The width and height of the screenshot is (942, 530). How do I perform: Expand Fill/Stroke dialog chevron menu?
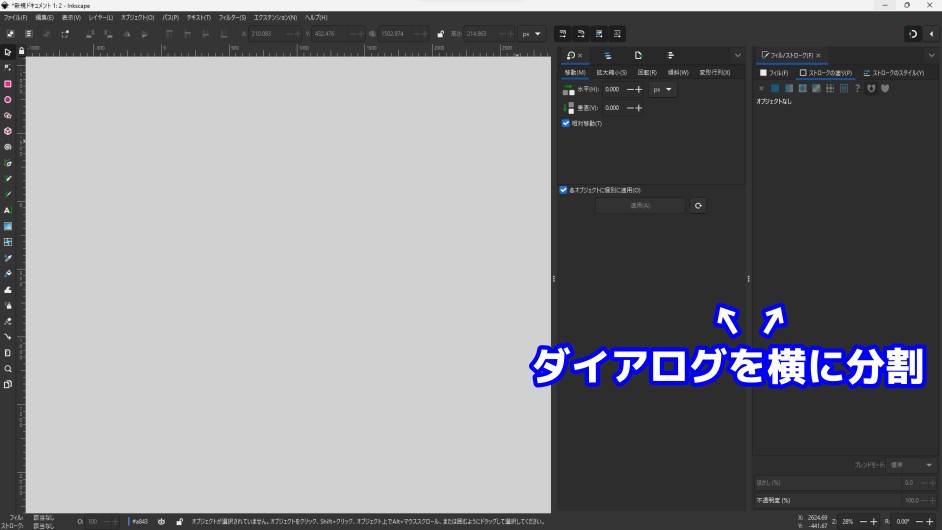(x=931, y=55)
